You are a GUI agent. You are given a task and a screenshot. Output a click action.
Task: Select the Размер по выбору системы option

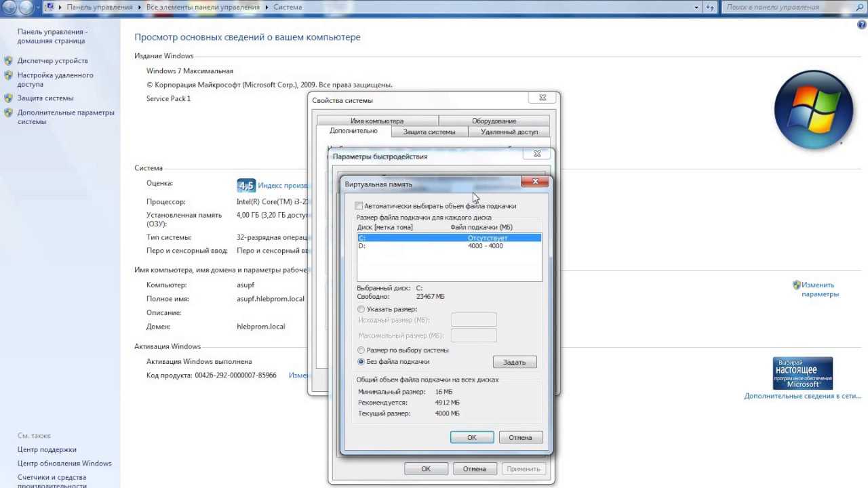[361, 350]
